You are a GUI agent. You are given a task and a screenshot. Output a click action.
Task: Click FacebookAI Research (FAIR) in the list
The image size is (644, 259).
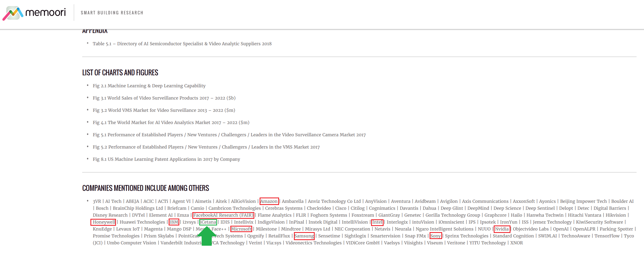coord(223,215)
